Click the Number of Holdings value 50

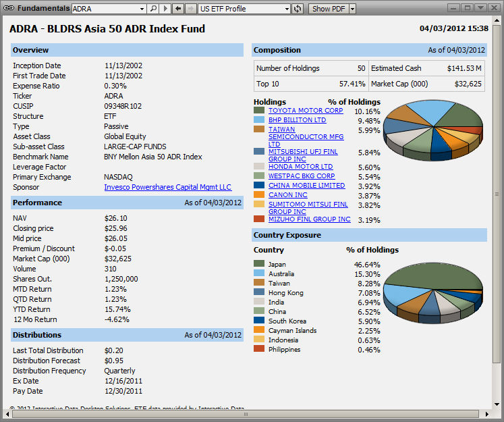[361, 68]
